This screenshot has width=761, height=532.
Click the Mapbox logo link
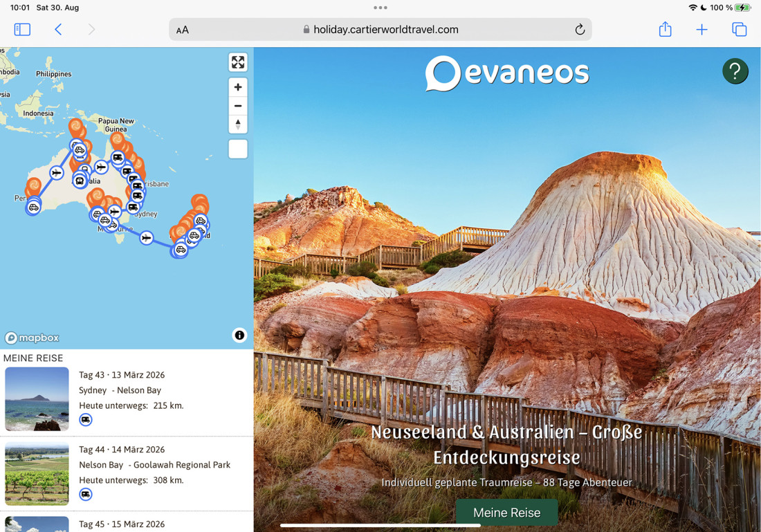(32, 338)
